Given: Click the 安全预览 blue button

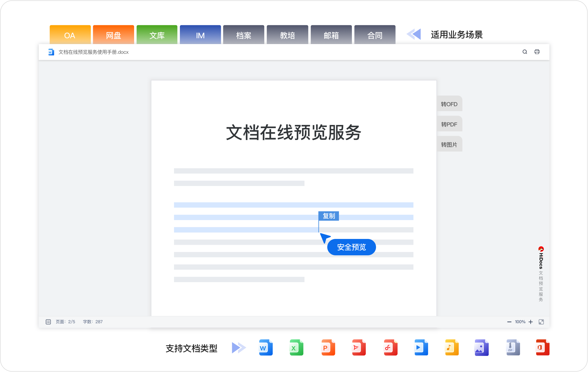Looking at the screenshot, I should coord(351,247).
